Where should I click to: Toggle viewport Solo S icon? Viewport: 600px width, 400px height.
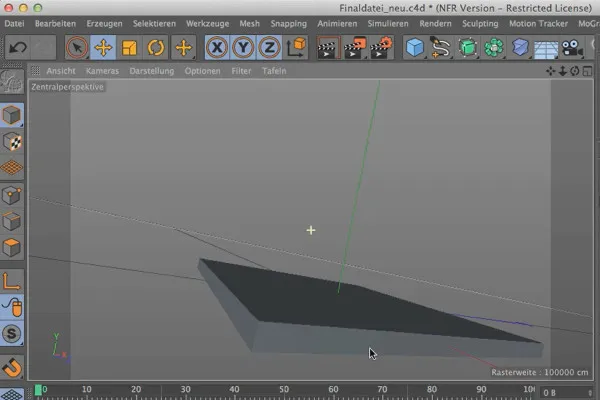12,333
